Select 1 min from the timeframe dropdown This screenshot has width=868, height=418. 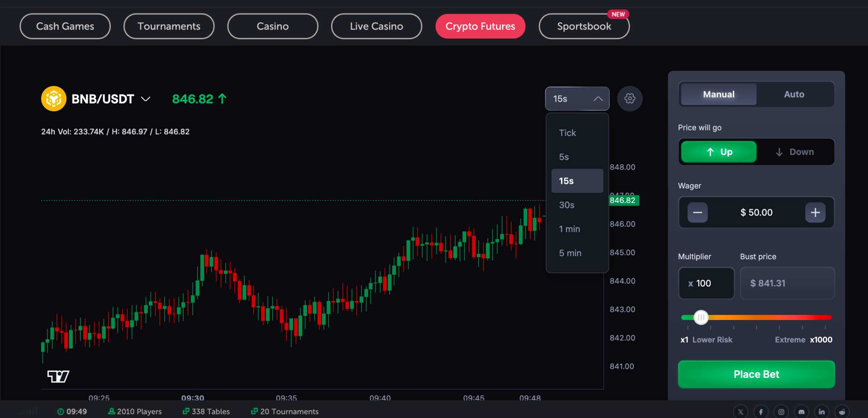[x=569, y=229]
